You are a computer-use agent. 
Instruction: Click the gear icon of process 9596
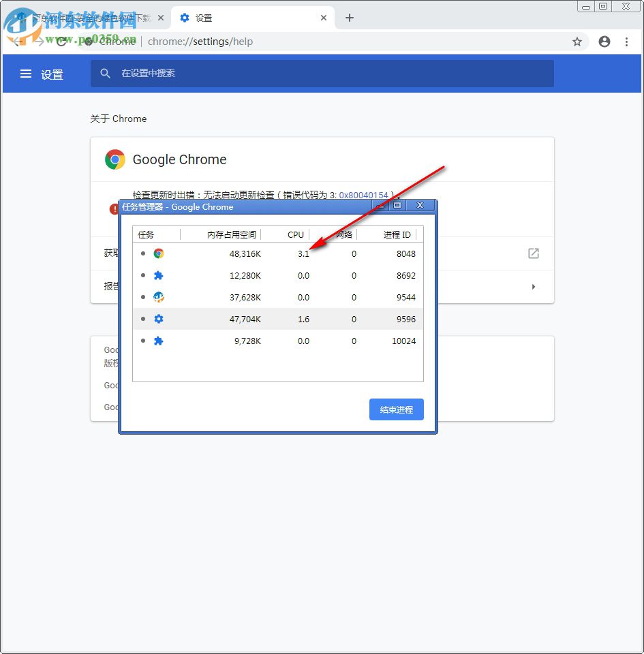159,319
